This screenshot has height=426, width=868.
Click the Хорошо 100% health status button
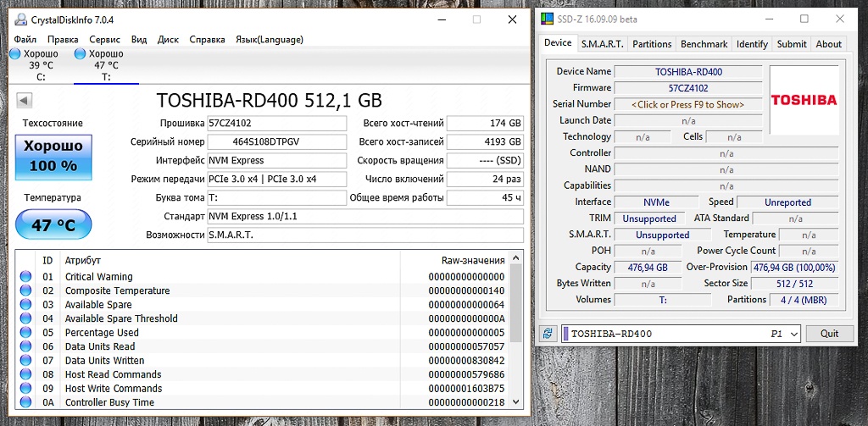(53, 156)
